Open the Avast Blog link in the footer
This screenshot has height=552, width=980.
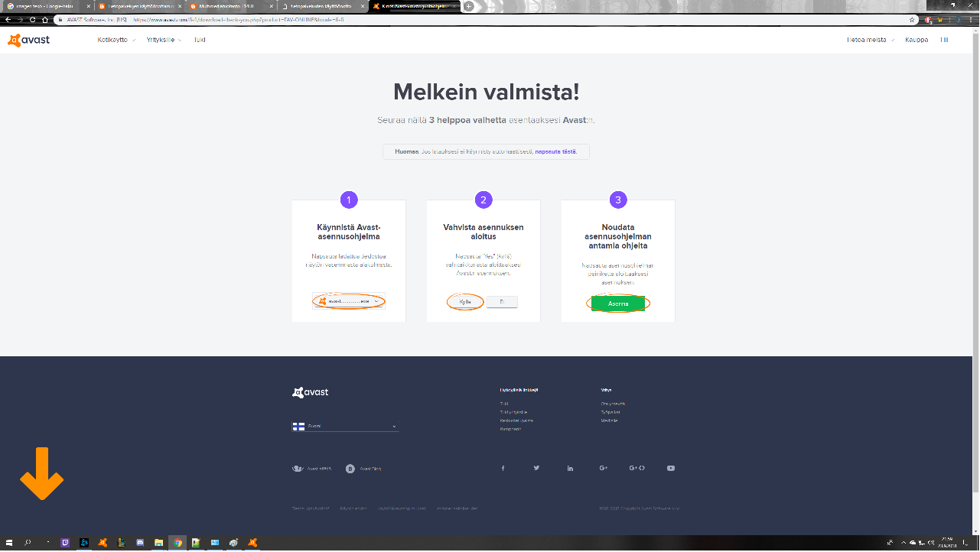[x=363, y=469]
